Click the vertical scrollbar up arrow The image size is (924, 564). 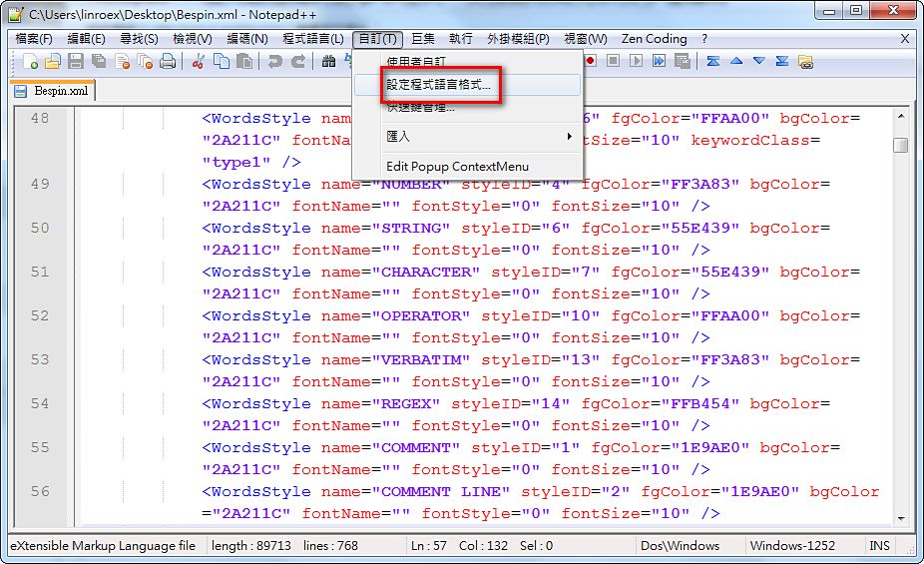(x=900, y=116)
